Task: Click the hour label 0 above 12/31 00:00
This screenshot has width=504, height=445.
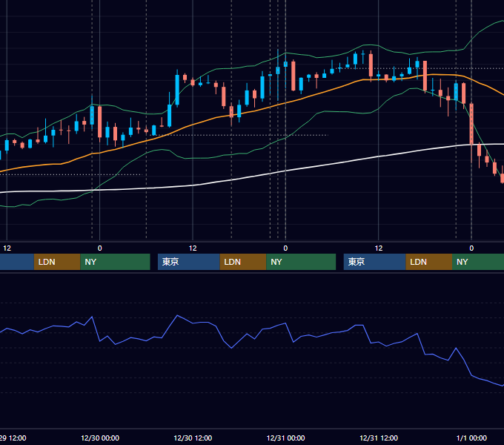Action: pyautogui.click(x=285, y=248)
